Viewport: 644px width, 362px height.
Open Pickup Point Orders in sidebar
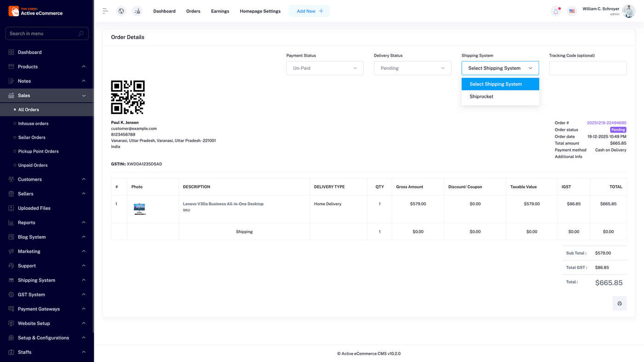pyautogui.click(x=38, y=151)
